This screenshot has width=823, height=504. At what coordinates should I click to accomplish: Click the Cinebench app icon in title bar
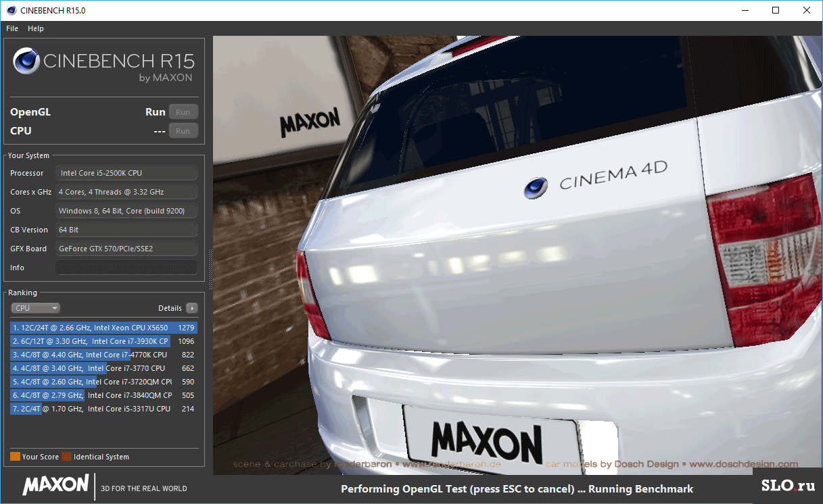(x=11, y=10)
